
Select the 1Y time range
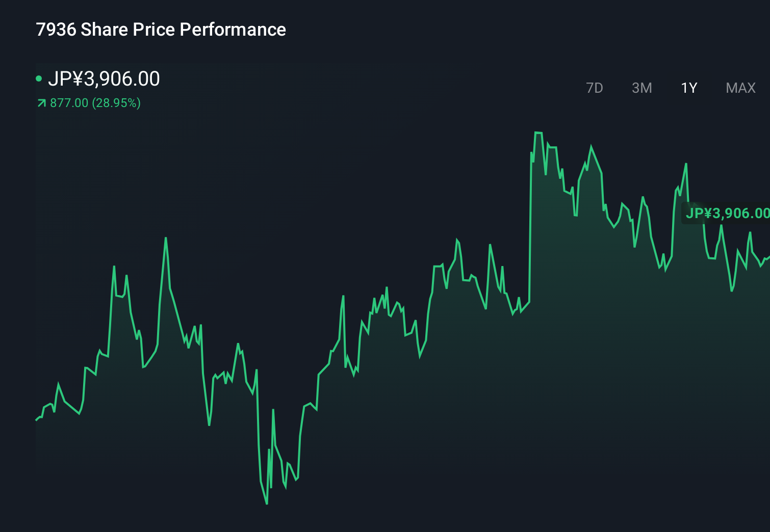coord(688,88)
